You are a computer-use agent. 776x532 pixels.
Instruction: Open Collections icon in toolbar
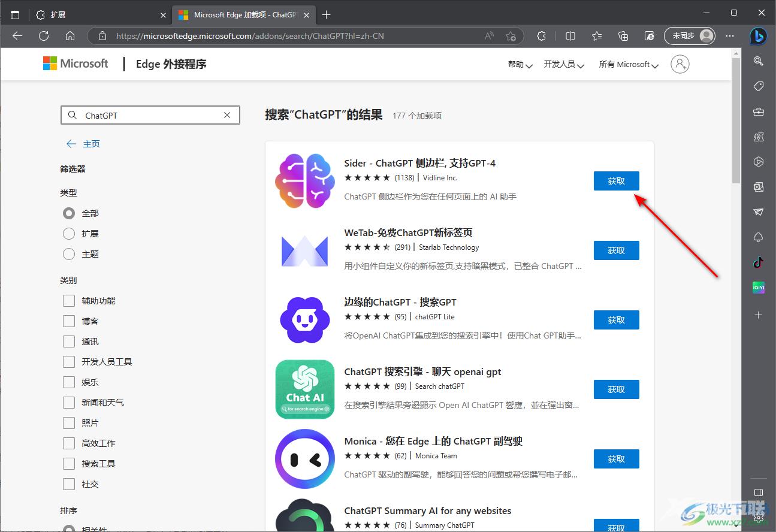coord(623,36)
